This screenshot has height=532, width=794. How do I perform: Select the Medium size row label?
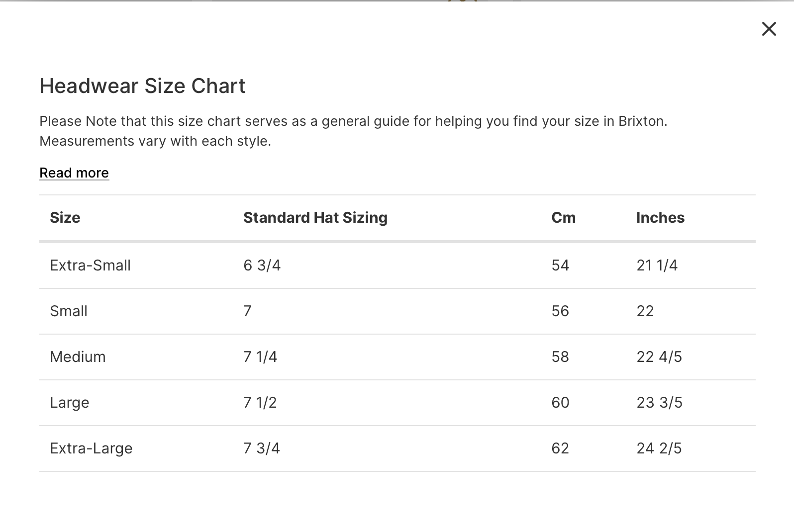pyautogui.click(x=78, y=356)
